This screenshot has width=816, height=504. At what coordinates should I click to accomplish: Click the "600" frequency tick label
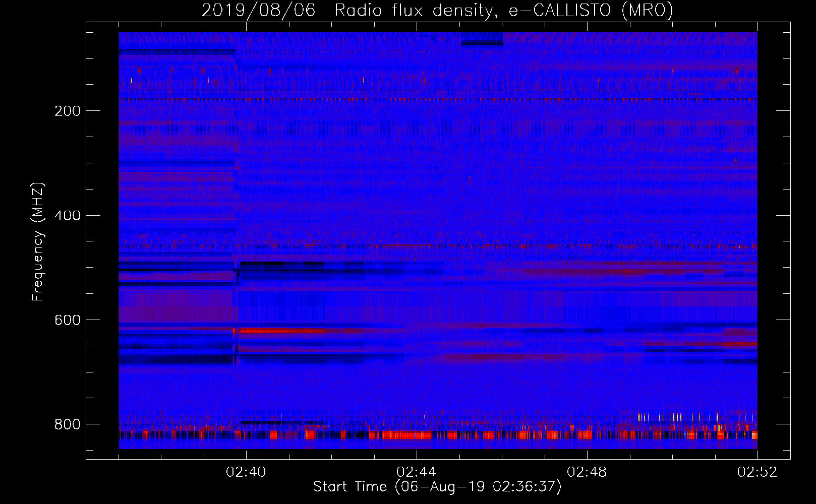tap(68, 321)
